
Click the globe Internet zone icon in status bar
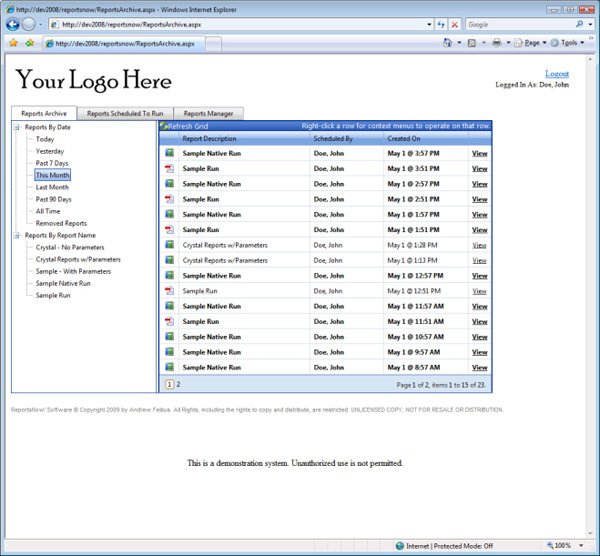[400, 546]
